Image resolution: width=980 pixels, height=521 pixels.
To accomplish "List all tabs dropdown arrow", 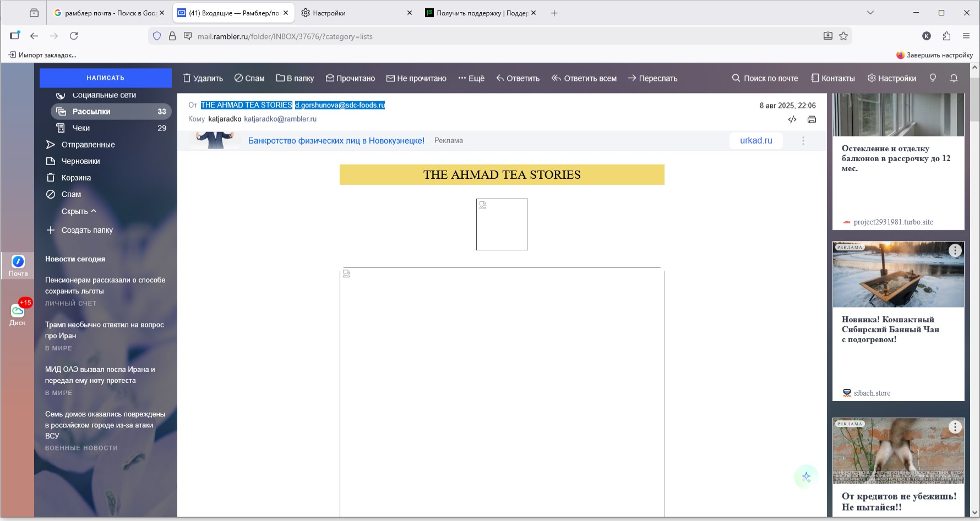I will pos(870,13).
